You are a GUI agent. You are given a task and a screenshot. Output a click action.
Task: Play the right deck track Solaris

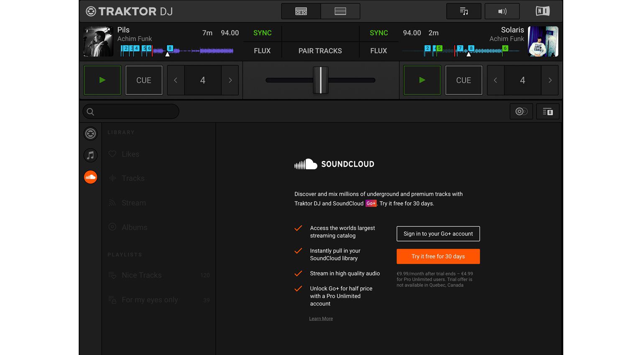422,80
